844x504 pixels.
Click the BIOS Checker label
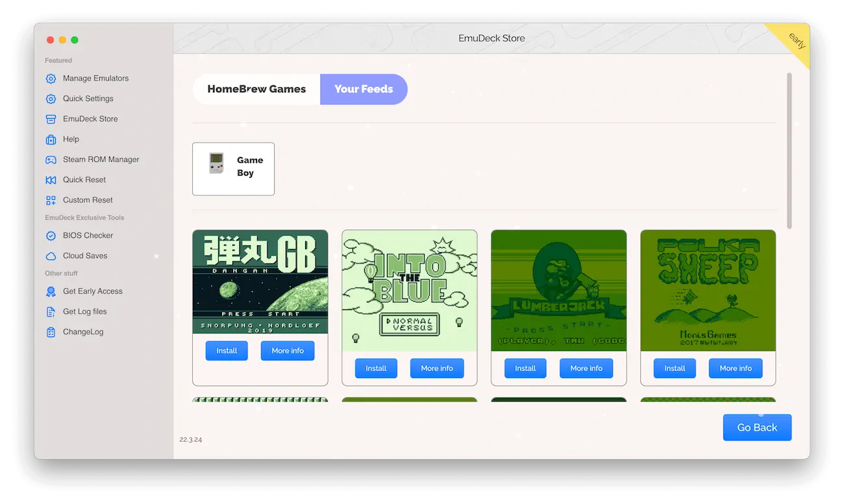tap(88, 235)
